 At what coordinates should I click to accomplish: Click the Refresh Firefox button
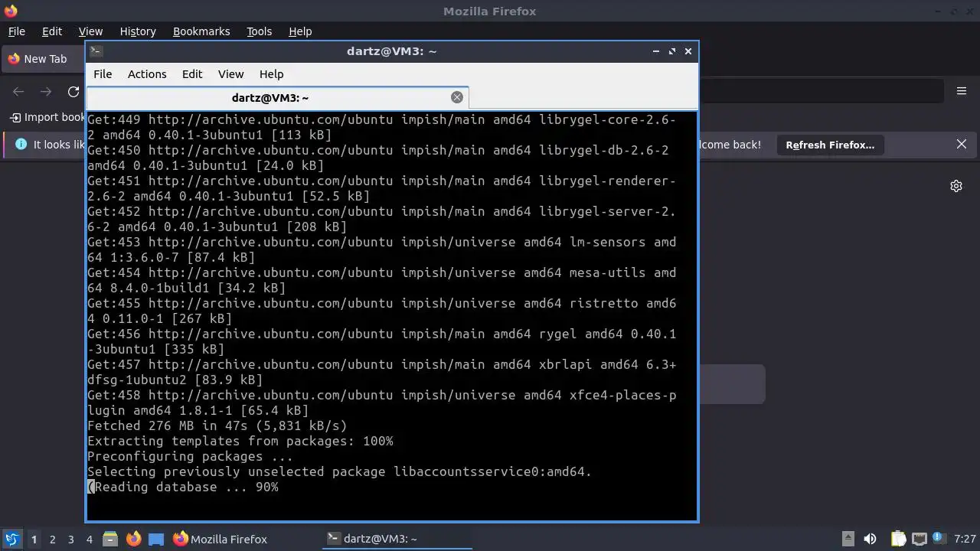(830, 145)
